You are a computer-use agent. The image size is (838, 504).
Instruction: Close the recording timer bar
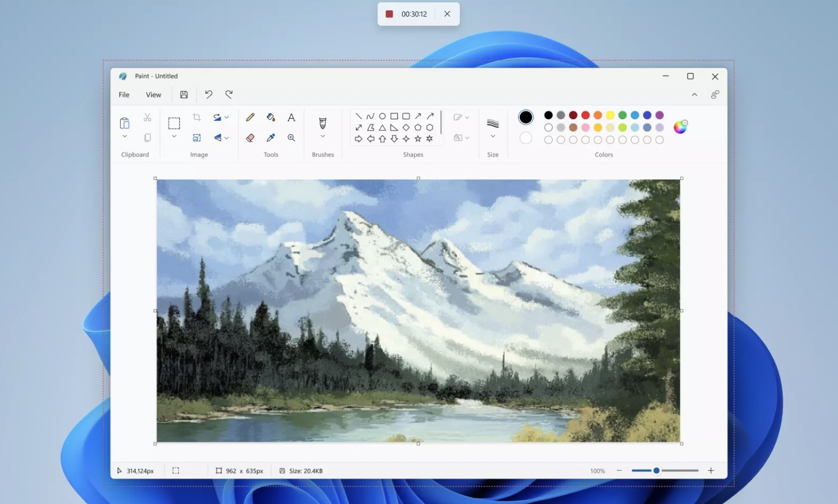coord(447,14)
